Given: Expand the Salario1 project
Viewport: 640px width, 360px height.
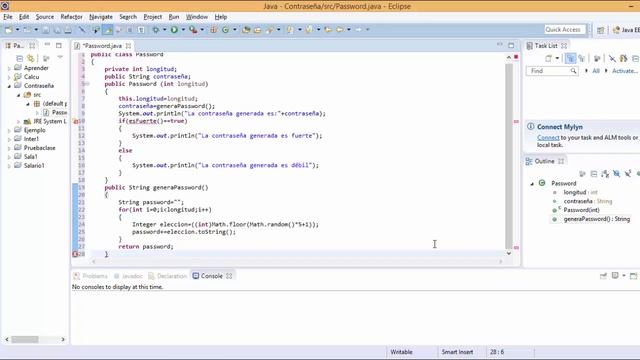Looking at the screenshot, I should 9,166.
